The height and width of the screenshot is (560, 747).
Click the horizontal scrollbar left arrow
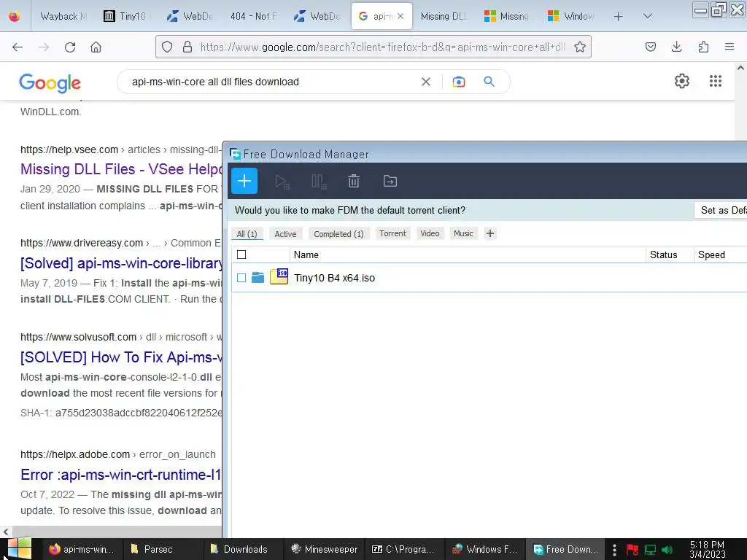pos(6,532)
